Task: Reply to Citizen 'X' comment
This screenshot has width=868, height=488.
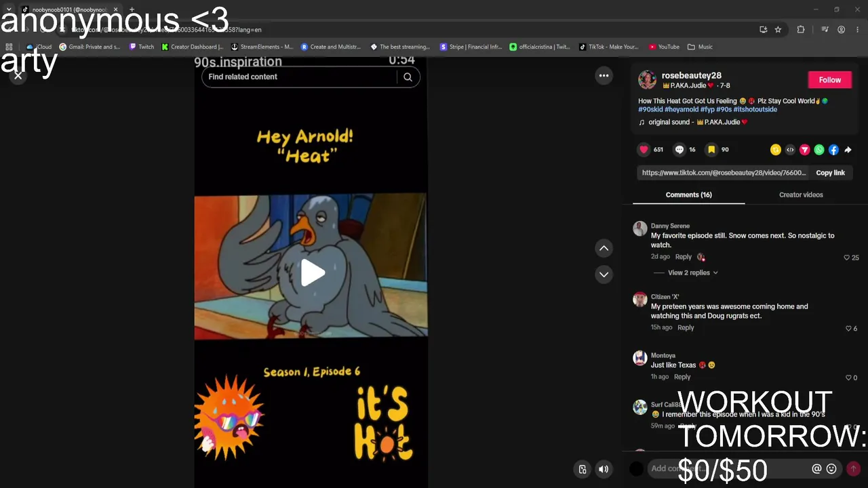Action: (686, 327)
